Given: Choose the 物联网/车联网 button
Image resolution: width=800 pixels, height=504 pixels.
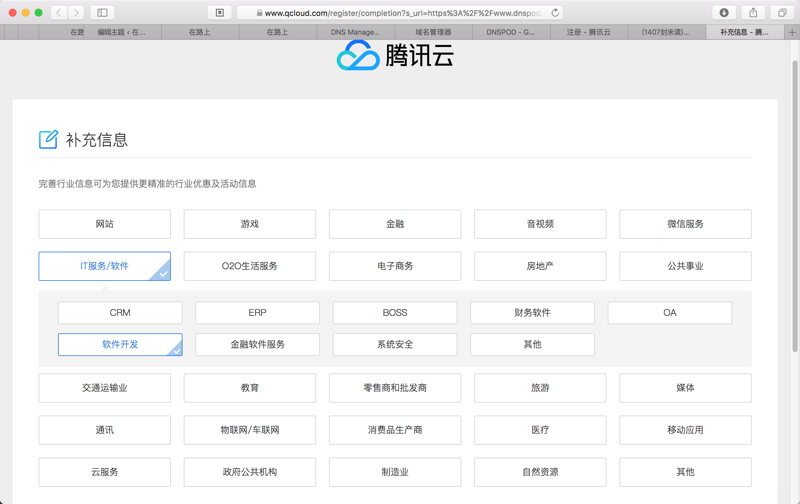Looking at the screenshot, I should click(250, 430).
